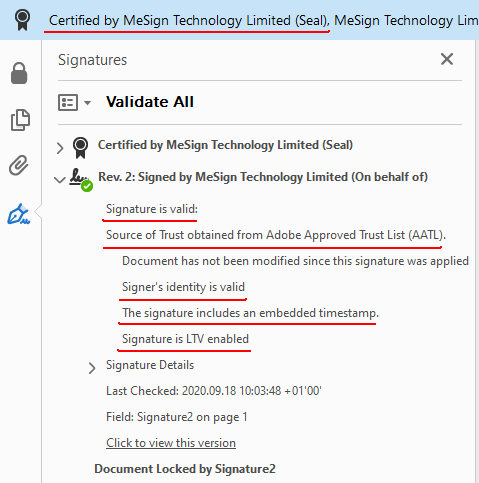Click the Validate All button

(x=150, y=102)
